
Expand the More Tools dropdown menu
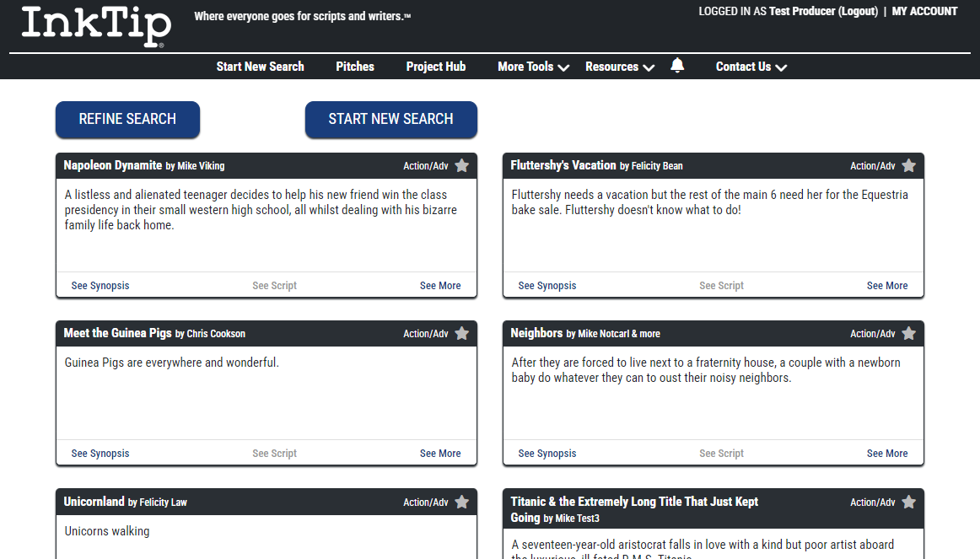533,67
